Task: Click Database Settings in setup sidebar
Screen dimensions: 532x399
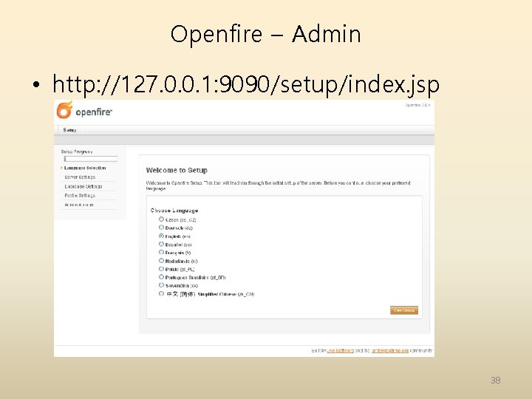Action: 83,186
